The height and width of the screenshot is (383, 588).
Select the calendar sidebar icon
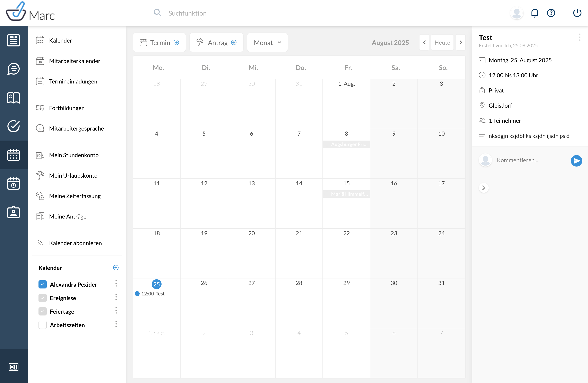coord(14,155)
